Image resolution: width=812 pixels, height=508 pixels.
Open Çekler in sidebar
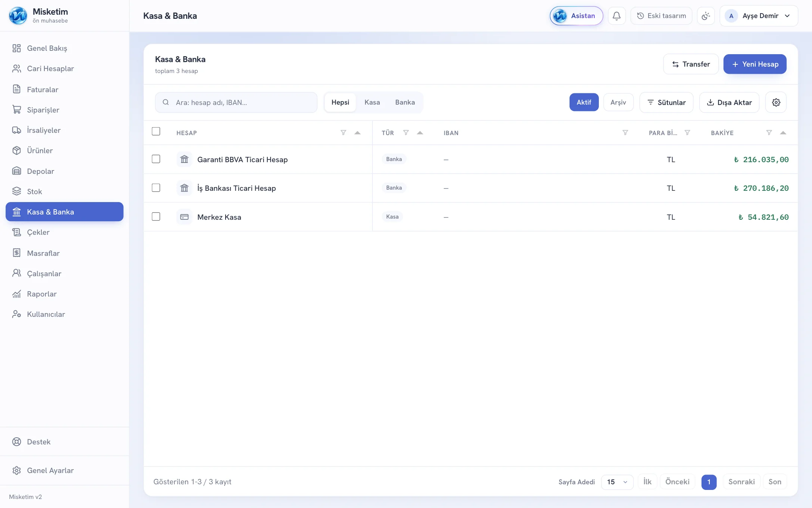pyautogui.click(x=65, y=232)
